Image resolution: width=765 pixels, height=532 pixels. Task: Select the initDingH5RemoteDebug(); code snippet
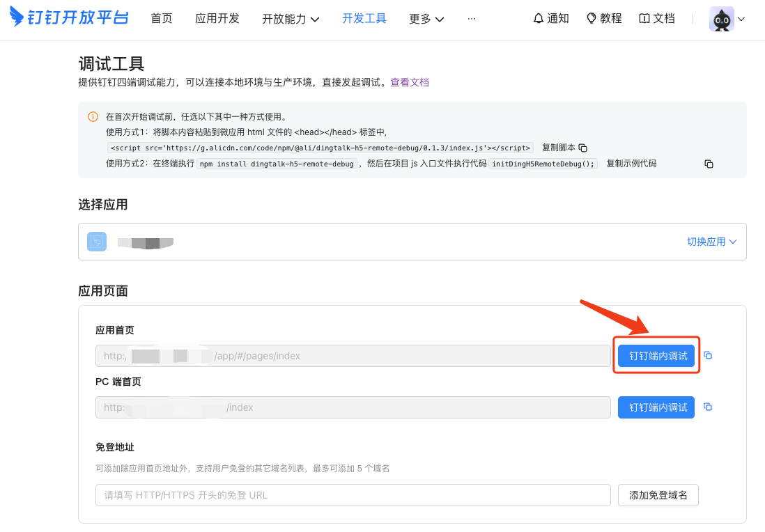tap(543, 164)
